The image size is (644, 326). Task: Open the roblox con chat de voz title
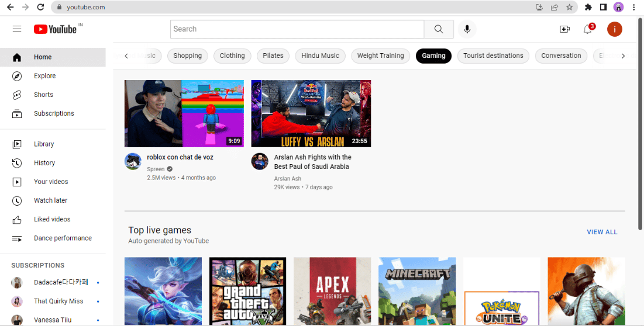pyautogui.click(x=180, y=157)
